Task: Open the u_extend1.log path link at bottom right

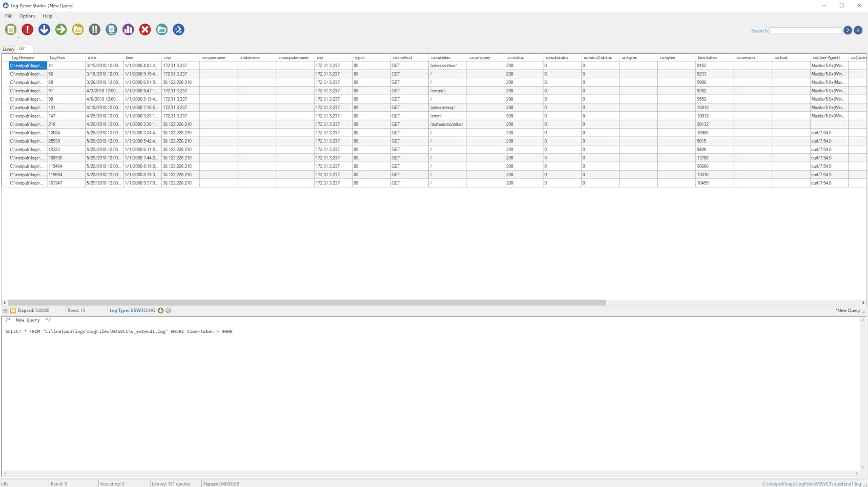Action: pyautogui.click(x=810, y=483)
